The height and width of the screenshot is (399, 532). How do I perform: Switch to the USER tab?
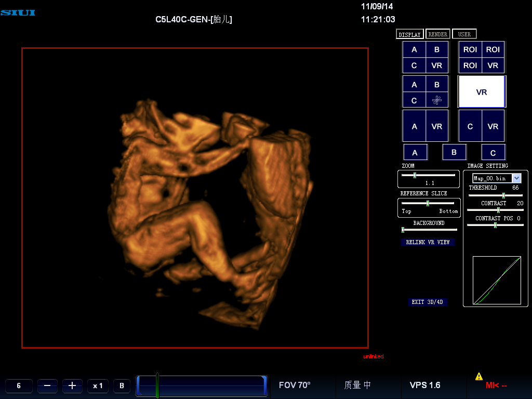point(464,34)
